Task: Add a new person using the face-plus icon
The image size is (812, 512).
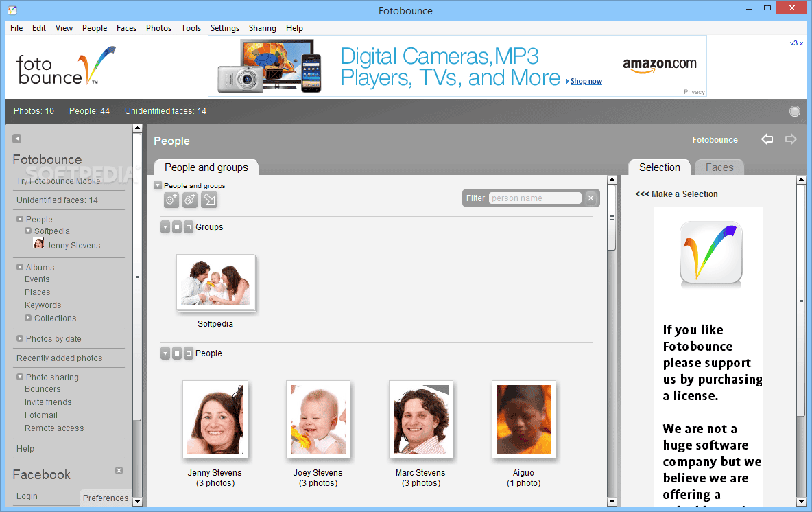Action: coord(171,200)
